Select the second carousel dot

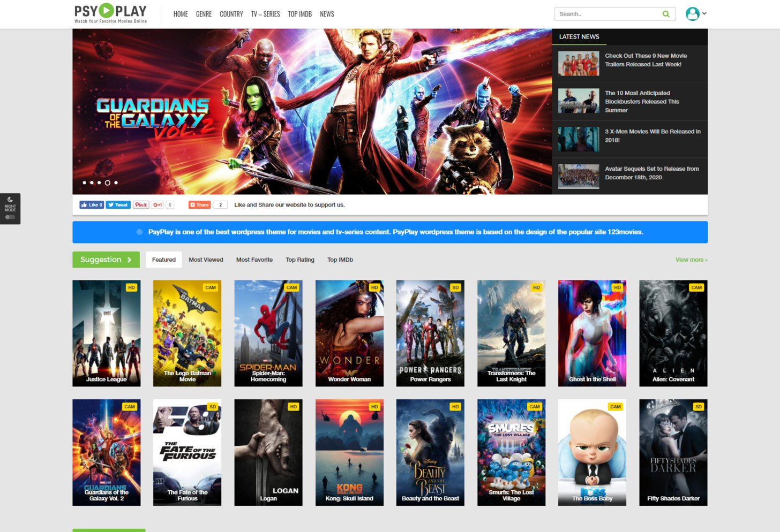point(91,183)
